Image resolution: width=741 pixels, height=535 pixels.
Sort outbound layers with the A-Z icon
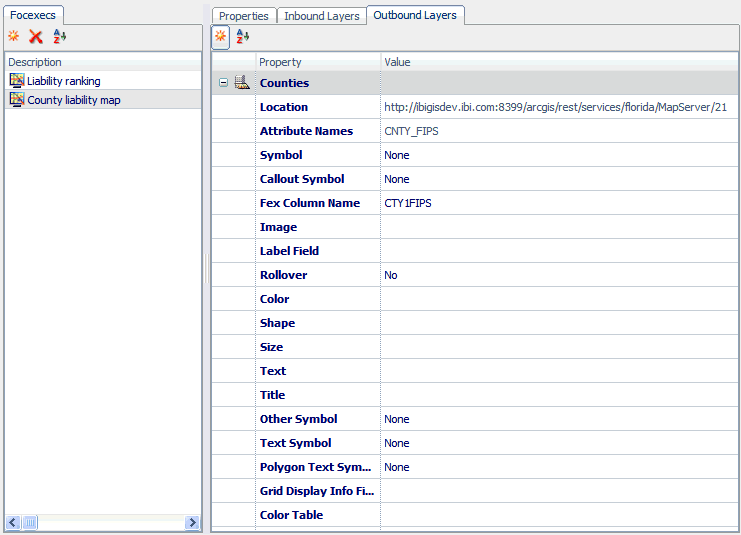pyautogui.click(x=242, y=36)
